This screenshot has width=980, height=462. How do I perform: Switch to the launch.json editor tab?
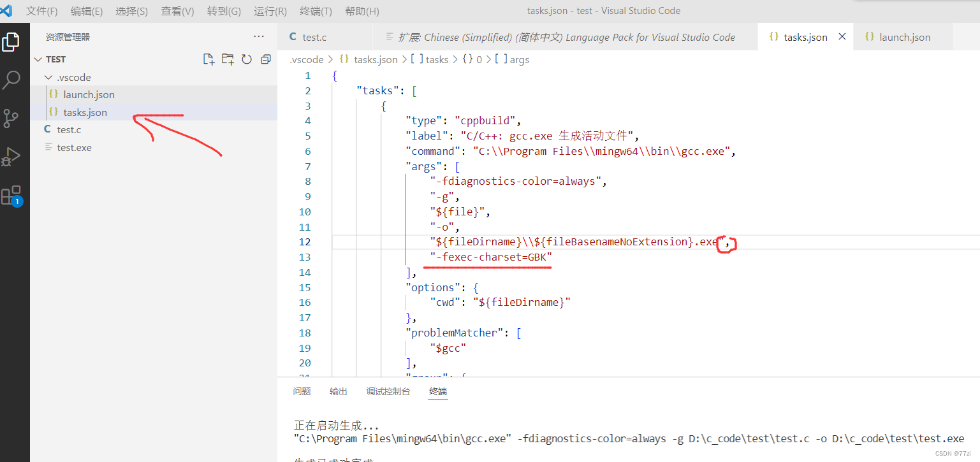(903, 37)
